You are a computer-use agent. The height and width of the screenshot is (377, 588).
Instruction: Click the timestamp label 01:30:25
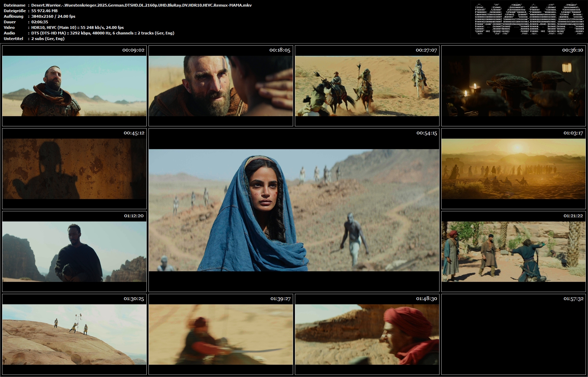tap(134, 299)
